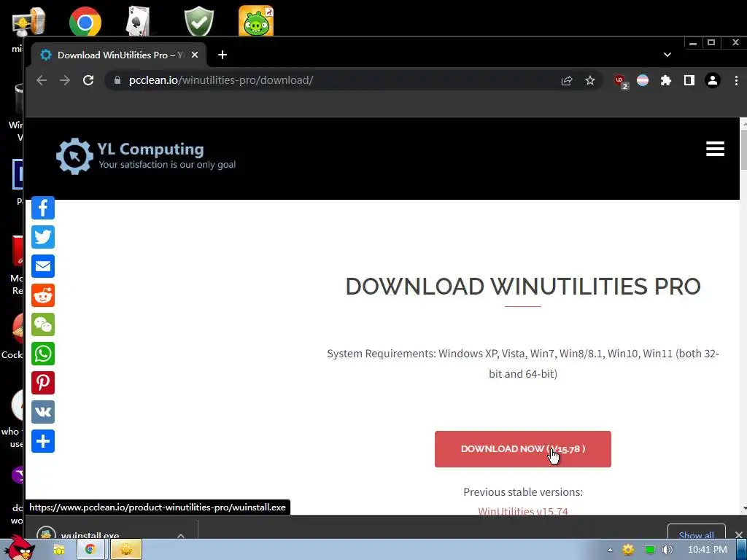This screenshot has width=747, height=560.
Task: Click the yellow gear tray icon
Action: point(628,550)
